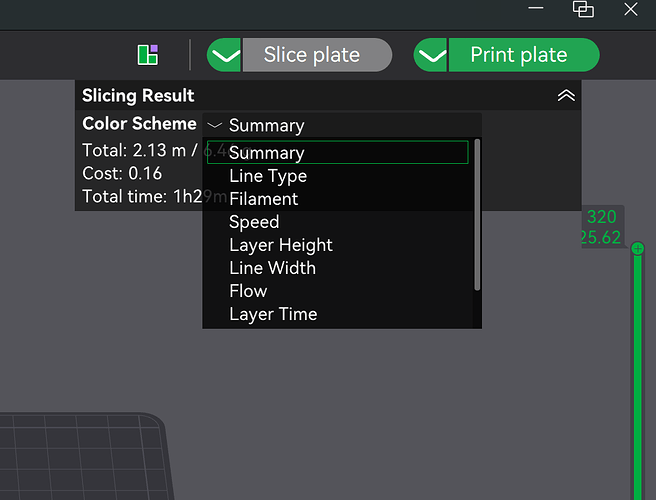Click the dropdown list scrollbar
The width and height of the screenshot is (656, 500).
point(477,215)
